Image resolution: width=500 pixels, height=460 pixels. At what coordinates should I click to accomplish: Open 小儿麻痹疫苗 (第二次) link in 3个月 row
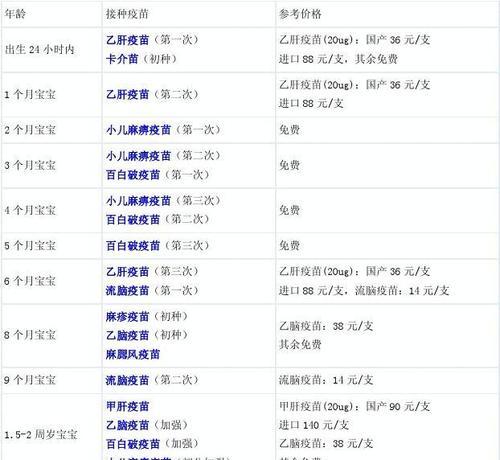(138, 156)
